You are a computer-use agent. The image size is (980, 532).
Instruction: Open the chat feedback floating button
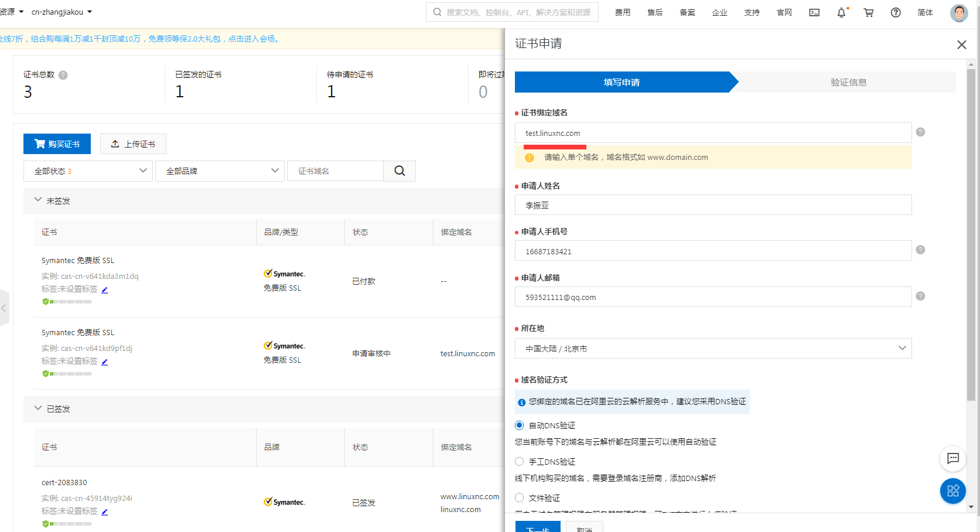[x=953, y=459]
